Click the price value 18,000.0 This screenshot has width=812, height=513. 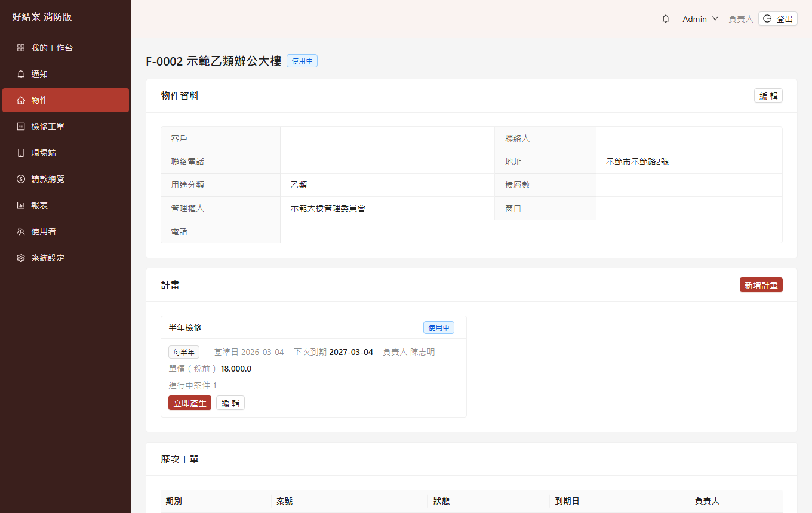[x=236, y=369]
